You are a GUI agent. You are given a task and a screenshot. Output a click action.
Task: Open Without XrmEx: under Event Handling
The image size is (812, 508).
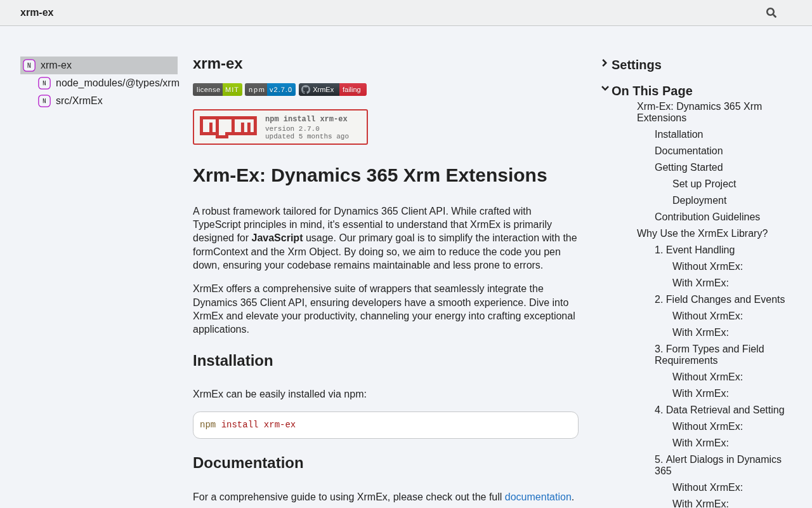pos(707,267)
